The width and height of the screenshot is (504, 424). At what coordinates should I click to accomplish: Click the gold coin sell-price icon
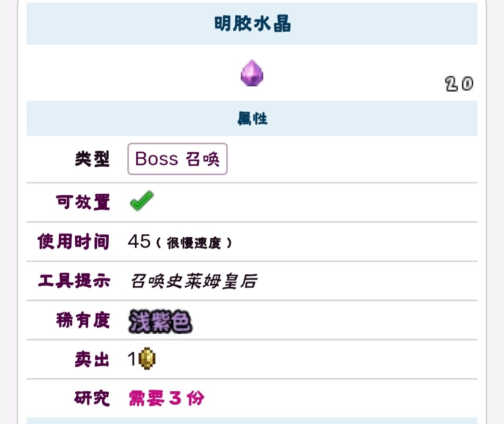148,359
